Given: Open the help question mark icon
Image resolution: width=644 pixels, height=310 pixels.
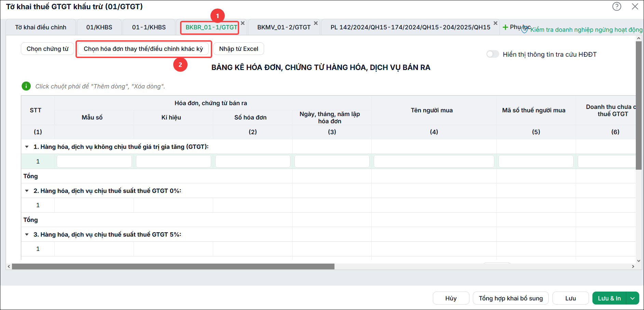Looking at the screenshot, I should [617, 6].
